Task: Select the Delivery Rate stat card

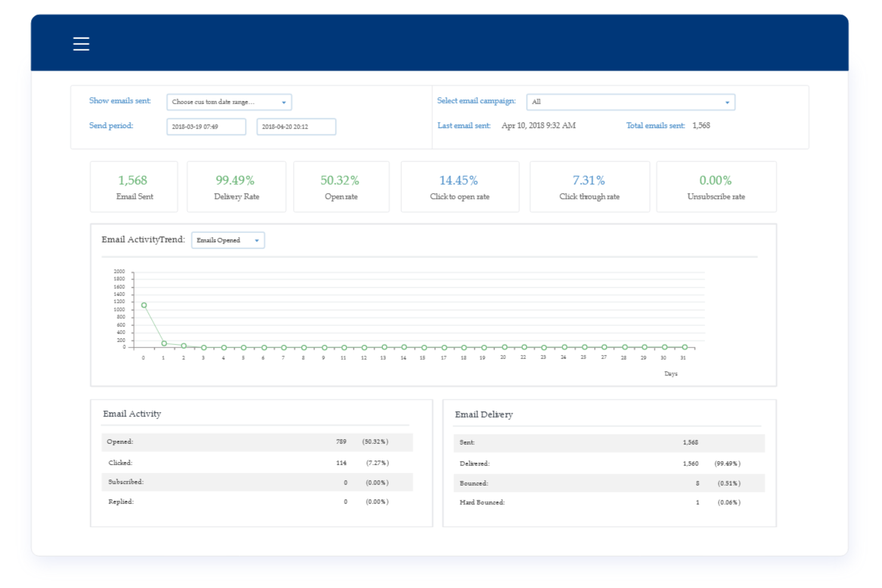Action: 236,186
